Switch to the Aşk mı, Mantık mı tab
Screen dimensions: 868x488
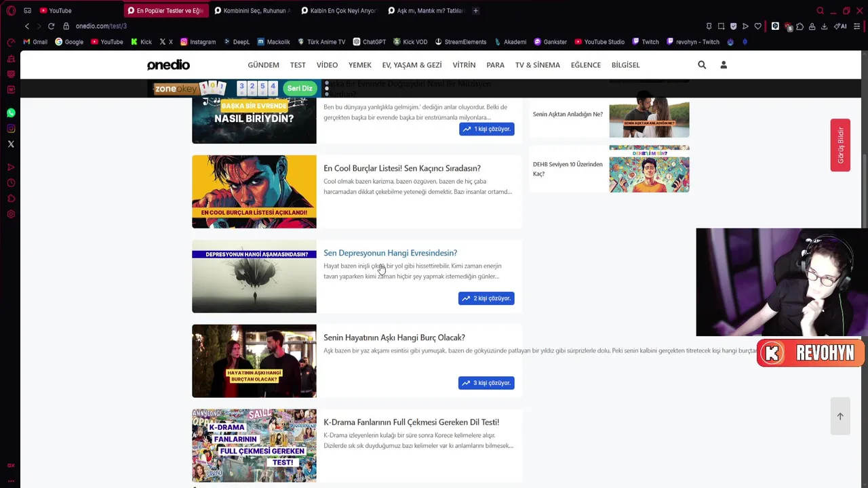click(426, 11)
